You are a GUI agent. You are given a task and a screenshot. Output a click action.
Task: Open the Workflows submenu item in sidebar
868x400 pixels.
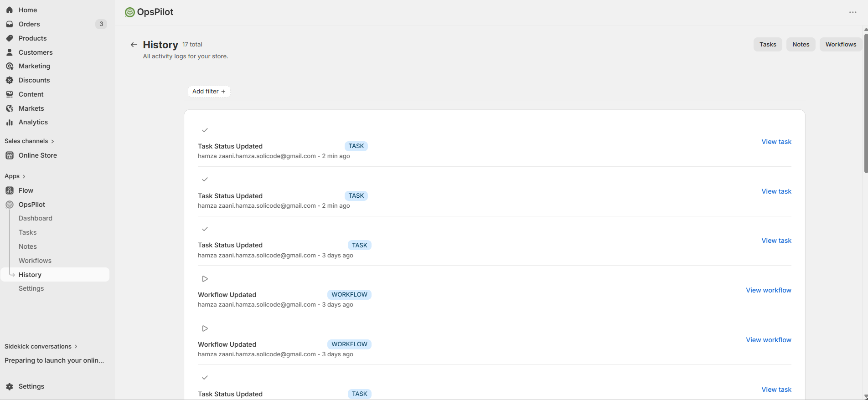pyautogui.click(x=35, y=261)
